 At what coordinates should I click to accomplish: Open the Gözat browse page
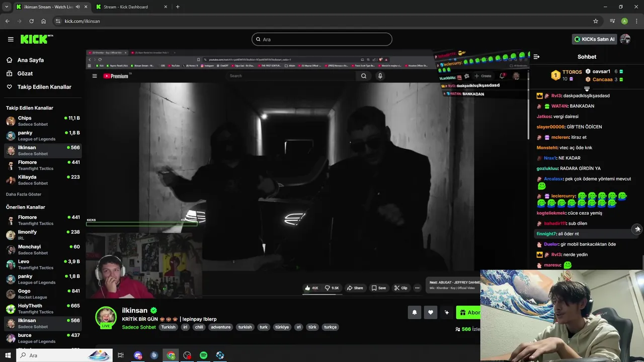[x=20, y=73]
